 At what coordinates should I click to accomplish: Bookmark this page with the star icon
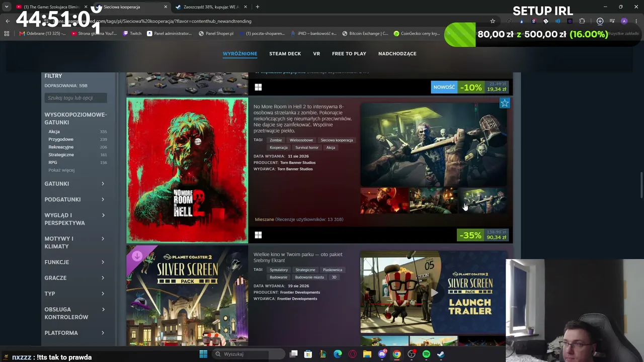[x=493, y=21]
